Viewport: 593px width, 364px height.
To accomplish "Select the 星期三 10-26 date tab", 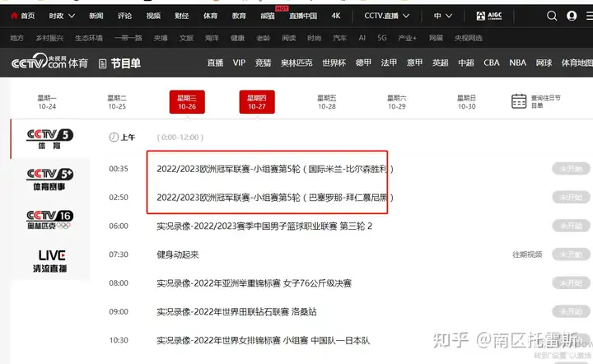I will click(x=187, y=101).
